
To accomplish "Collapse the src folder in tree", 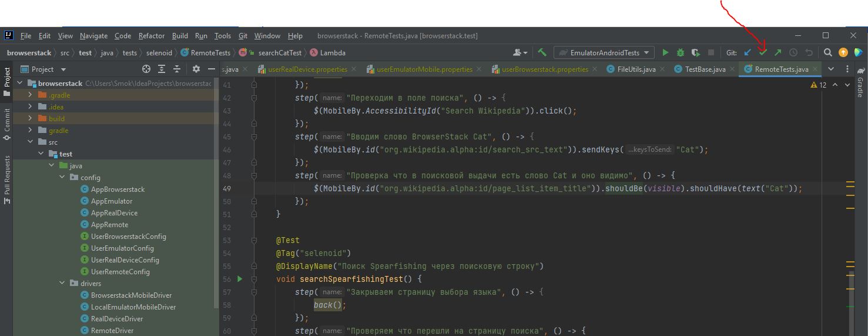I will click(x=30, y=142).
